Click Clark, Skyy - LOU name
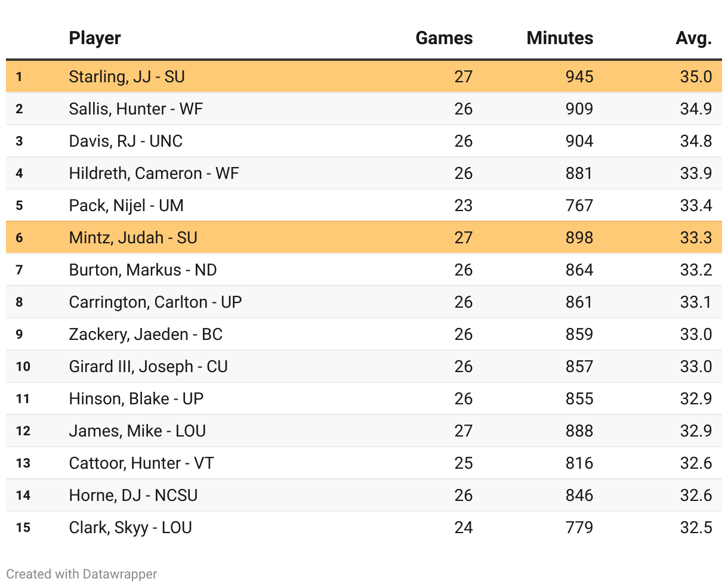This screenshot has width=728, height=588. (130, 527)
